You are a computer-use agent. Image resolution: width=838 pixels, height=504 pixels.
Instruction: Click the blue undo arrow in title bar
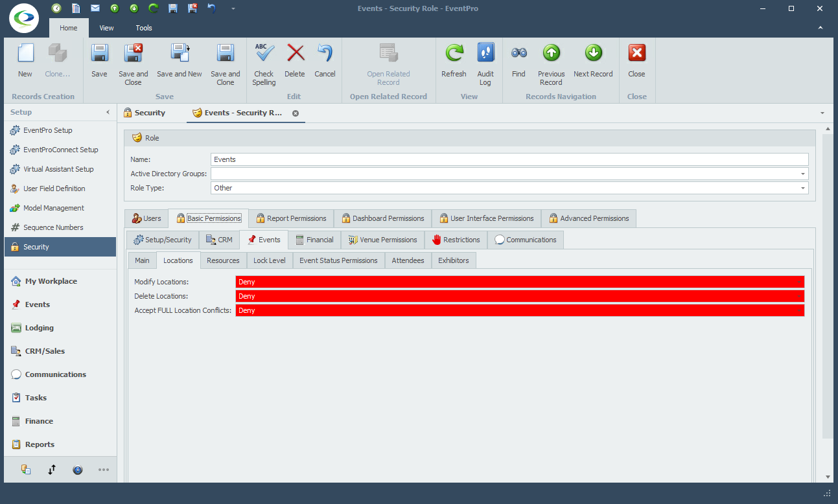click(x=212, y=8)
